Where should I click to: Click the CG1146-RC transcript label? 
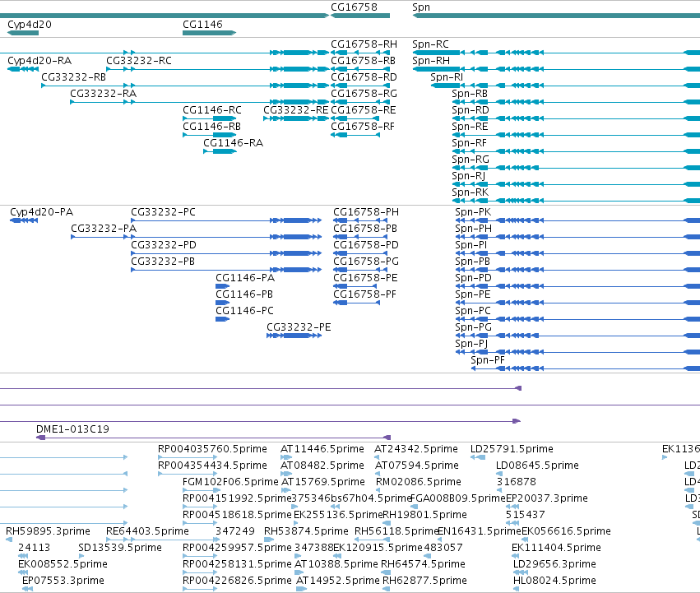[212, 110]
